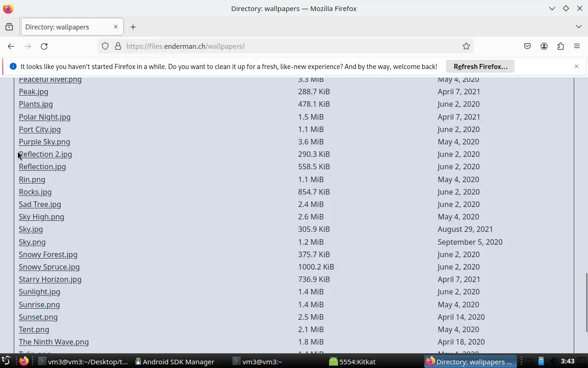588x368 pixels.
Task: Bookmark this page with the star icon
Action: pos(466,46)
